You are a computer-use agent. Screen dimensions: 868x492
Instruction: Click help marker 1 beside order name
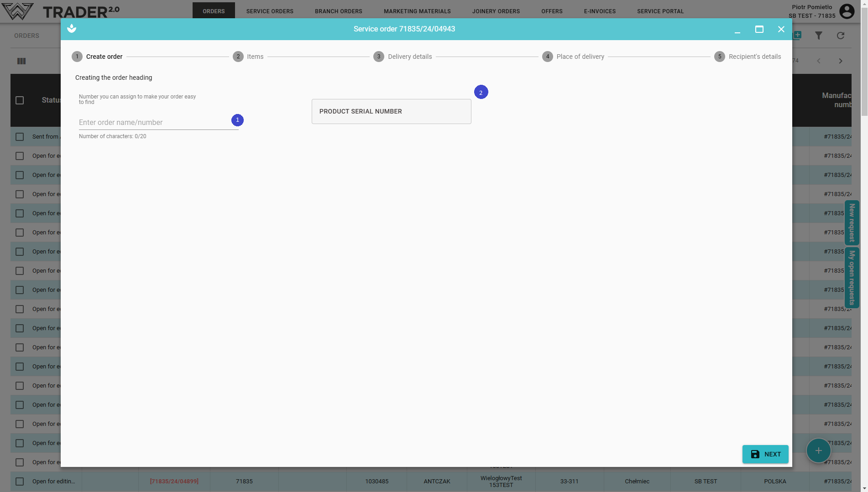(237, 120)
